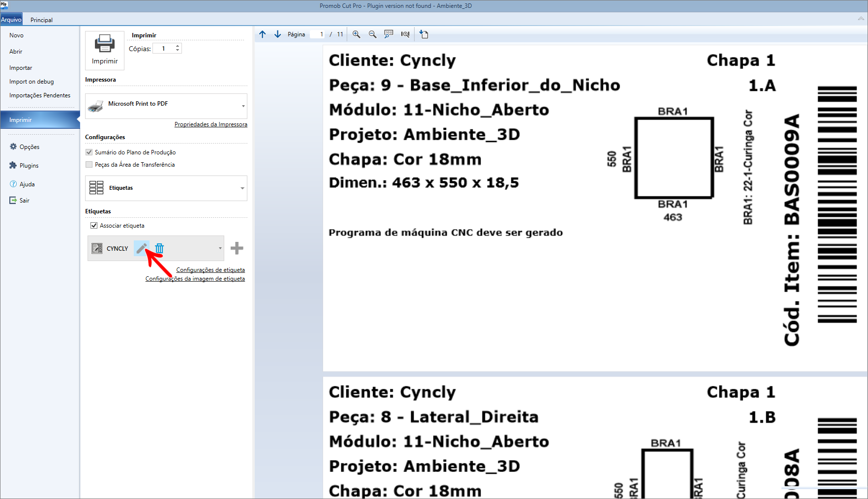This screenshot has height=499, width=868.
Task: Open Ajuda from the question mark icon
Action: click(x=13, y=184)
